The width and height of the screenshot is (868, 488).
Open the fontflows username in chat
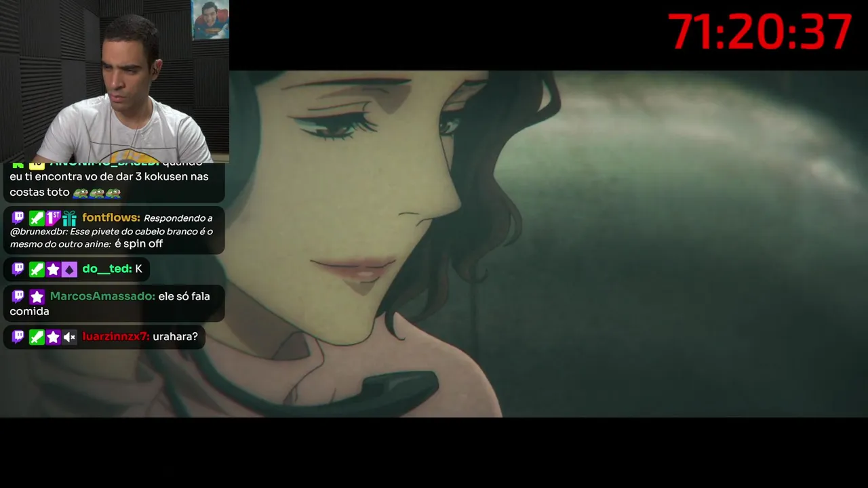[111, 218]
